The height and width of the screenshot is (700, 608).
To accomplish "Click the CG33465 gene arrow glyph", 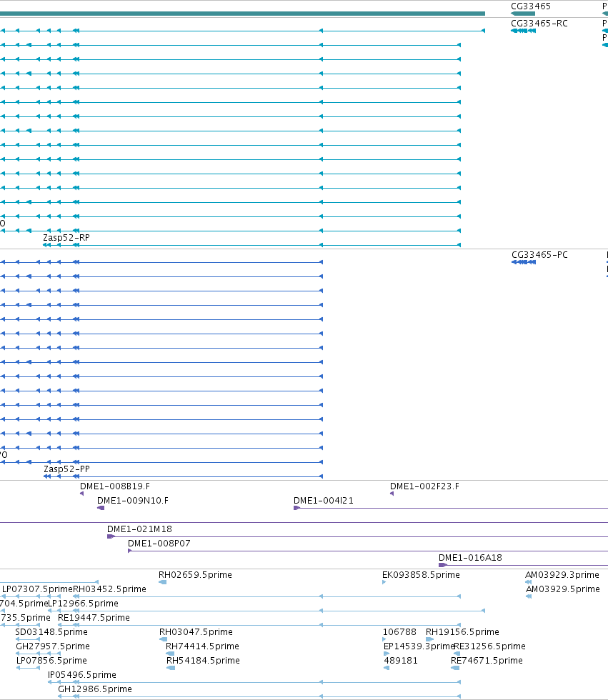I will 523,14.
